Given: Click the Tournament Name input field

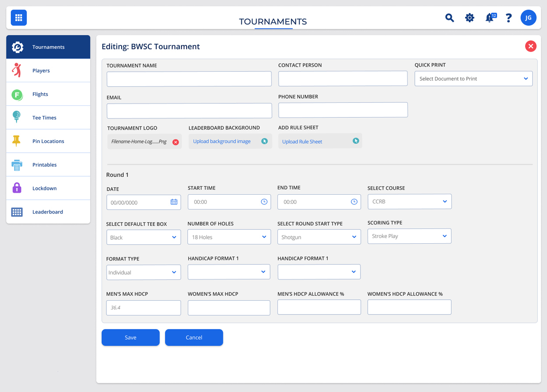Looking at the screenshot, I should coord(189,79).
